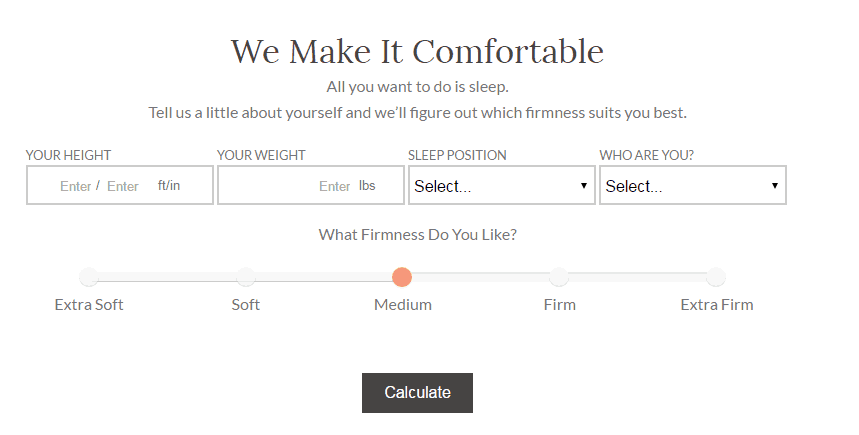Image resolution: width=859 pixels, height=435 pixels.
Task: Click the inches field in Your Height
Action: point(123,186)
